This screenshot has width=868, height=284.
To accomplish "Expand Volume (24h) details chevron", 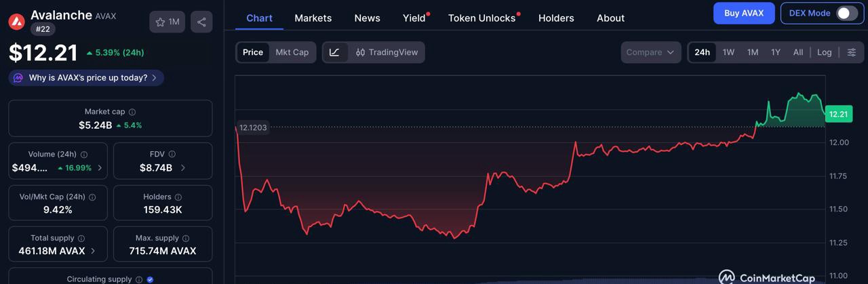I will (x=100, y=168).
